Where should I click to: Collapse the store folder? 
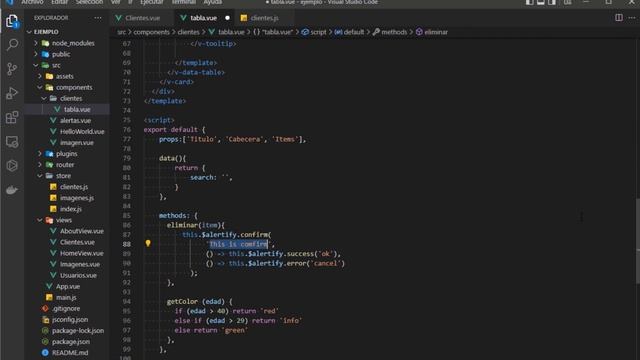(63, 176)
